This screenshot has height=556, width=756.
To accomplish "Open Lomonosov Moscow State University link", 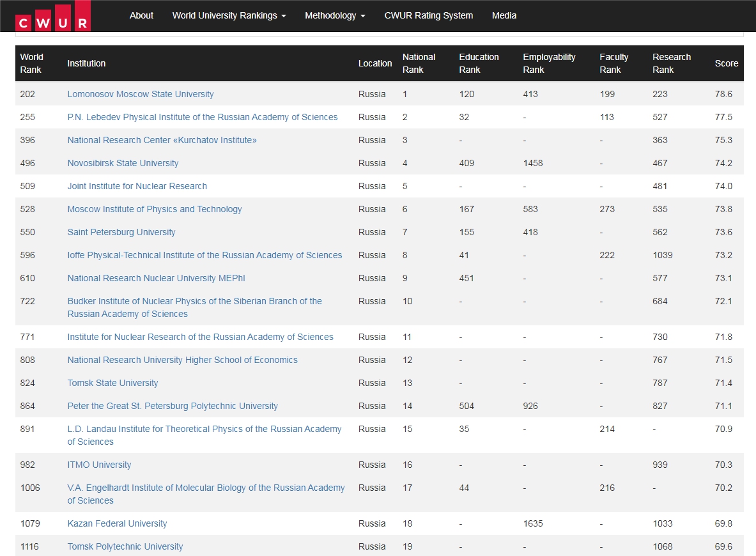I will click(141, 94).
